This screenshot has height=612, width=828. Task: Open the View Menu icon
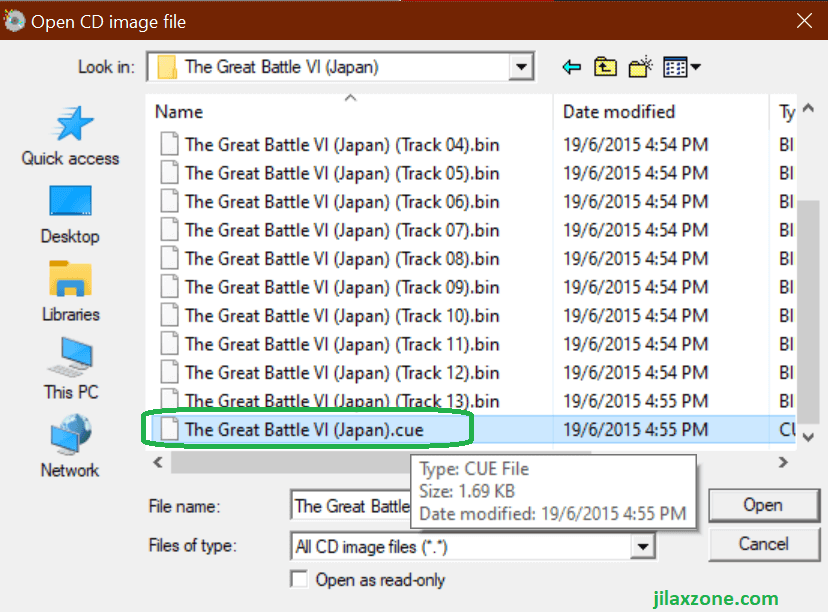pyautogui.click(x=682, y=67)
